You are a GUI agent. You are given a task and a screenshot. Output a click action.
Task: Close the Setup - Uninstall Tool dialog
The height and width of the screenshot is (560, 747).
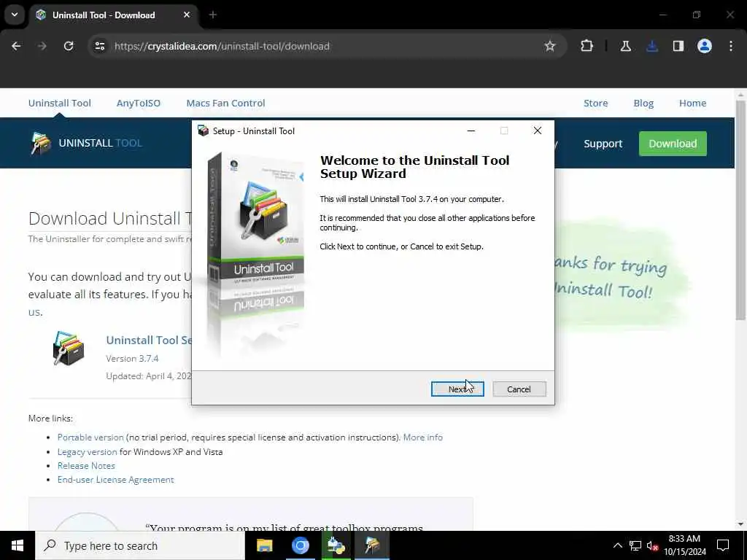click(538, 131)
